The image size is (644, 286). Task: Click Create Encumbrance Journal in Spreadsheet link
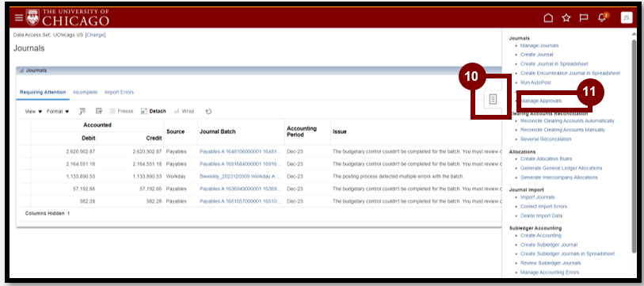[x=570, y=73]
